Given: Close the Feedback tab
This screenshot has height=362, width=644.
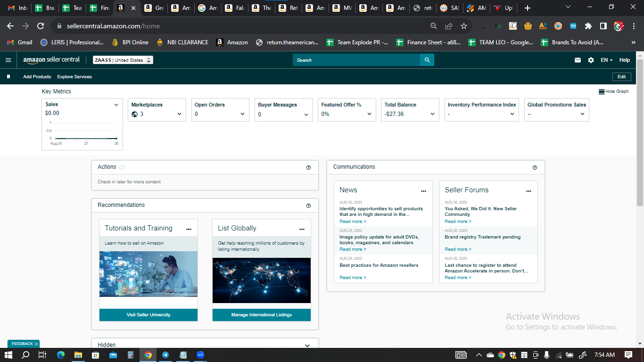Looking at the screenshot, I should 36,344.
